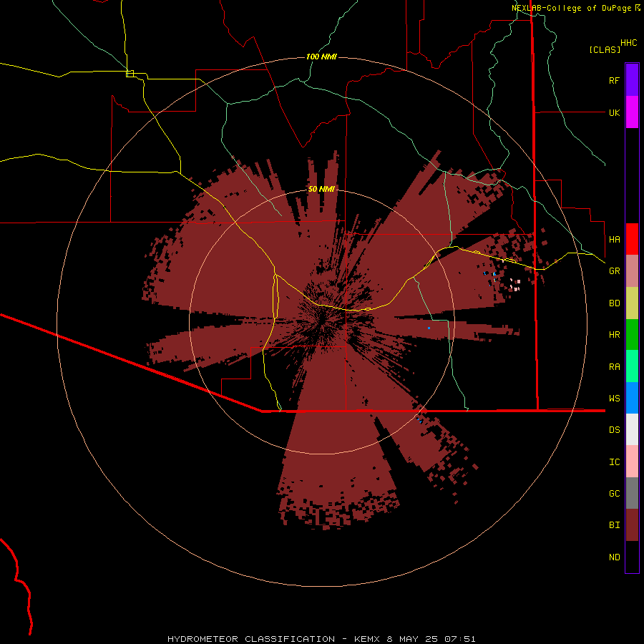Click the 'WS' legend label
The height and width of the screenshot is (644, 644).
[615, 398]
